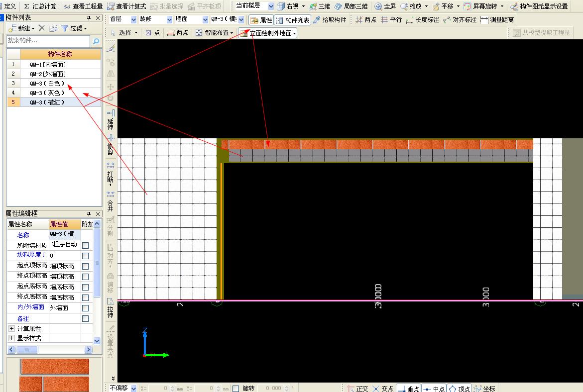Click the delete X icon beside 新建
Image resolution: width=583 pixels, height=392 pixels.
click(42, 28)
